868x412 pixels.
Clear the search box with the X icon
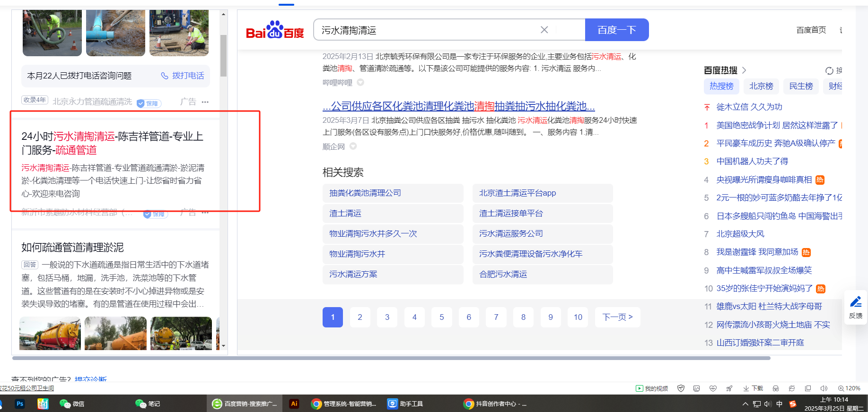(544, 30)
